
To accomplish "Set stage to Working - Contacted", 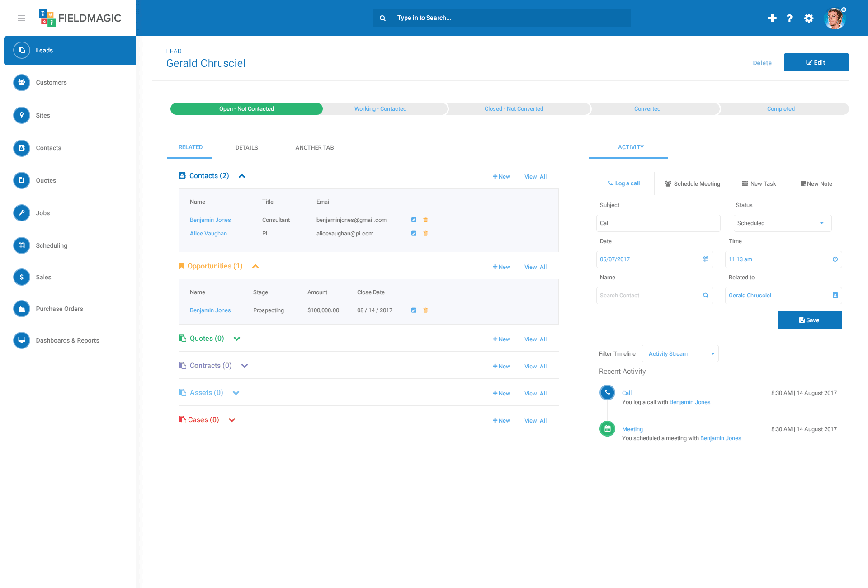I will 380,109.
